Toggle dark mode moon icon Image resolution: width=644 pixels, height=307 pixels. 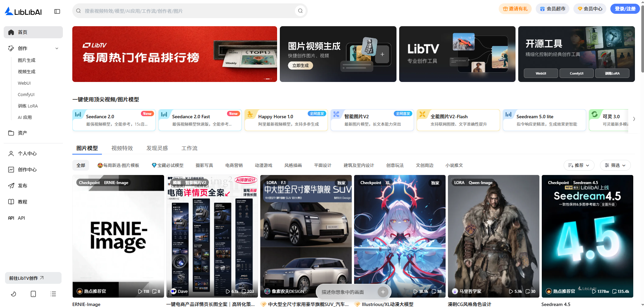(13, 294)
